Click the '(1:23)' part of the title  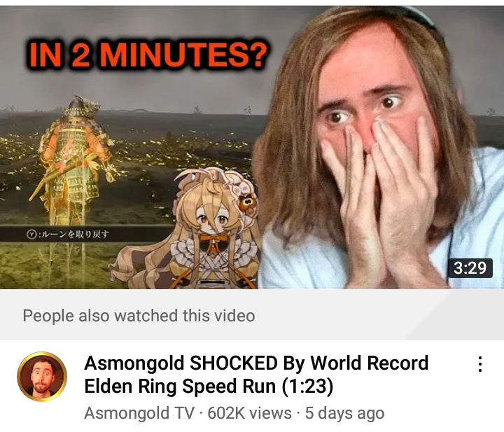coord(307,386)
